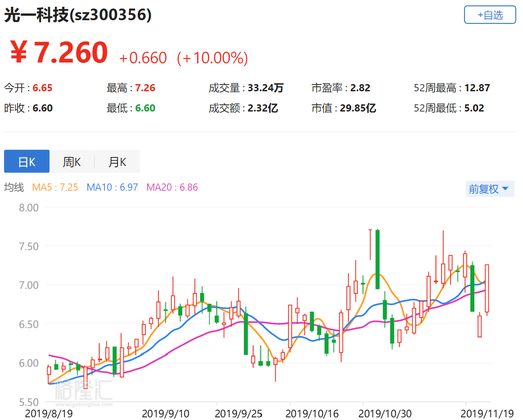This screenshot has width=523, height=420.
Task: Click the 8.00 y-axis label
Action: tap(29, 208)
